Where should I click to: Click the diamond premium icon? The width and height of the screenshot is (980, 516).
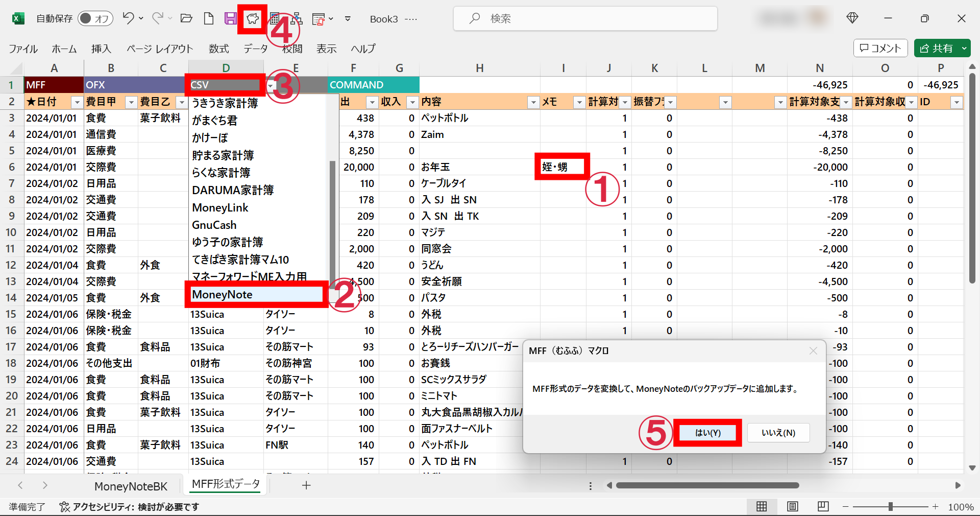coord(852,18)
